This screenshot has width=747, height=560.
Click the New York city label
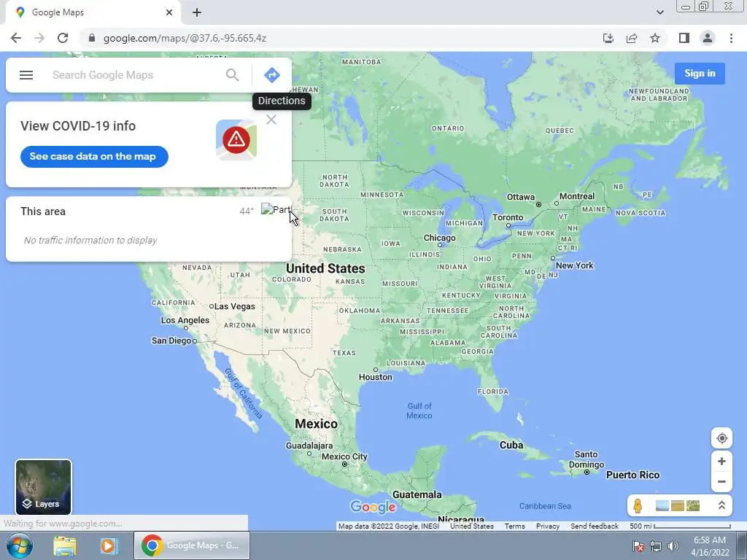click(575, 265)
